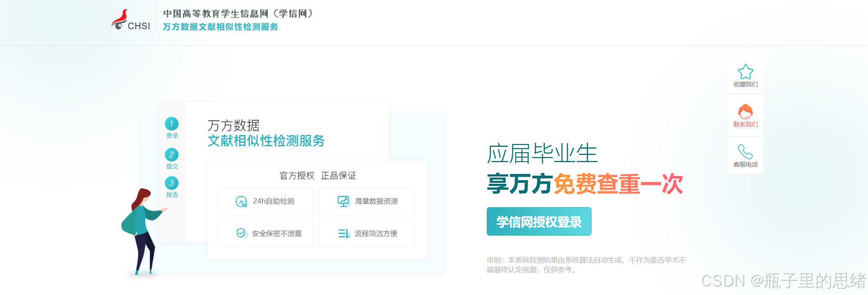Click the 应届毕业生 heading text
The height and width of the screenshot is (295, 868).
click(x=542, y=154)
